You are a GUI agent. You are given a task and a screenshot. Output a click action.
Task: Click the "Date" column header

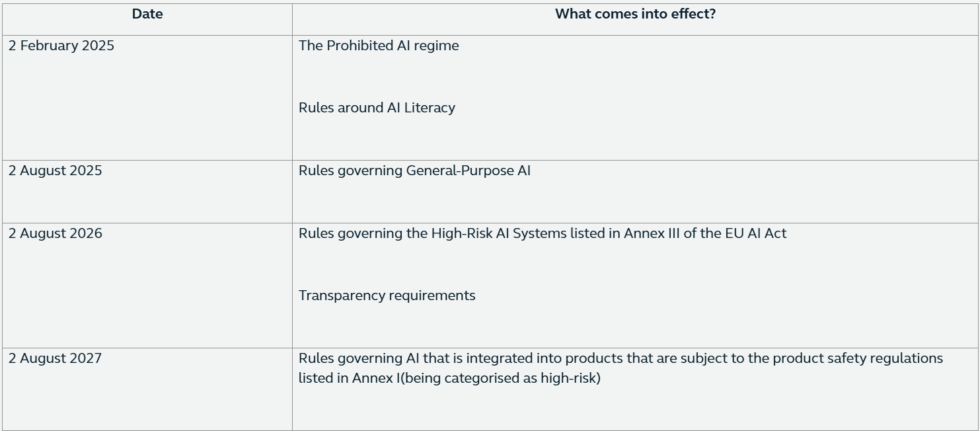pos(147,14)
